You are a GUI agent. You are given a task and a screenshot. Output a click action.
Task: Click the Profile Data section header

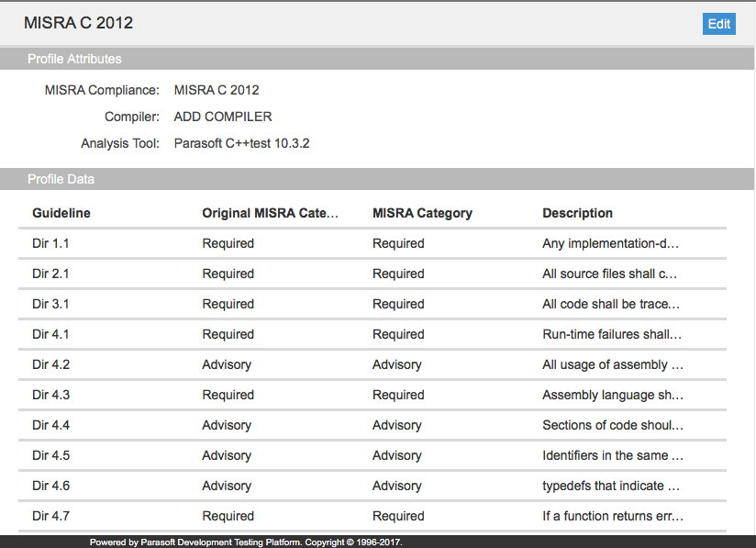377,179
